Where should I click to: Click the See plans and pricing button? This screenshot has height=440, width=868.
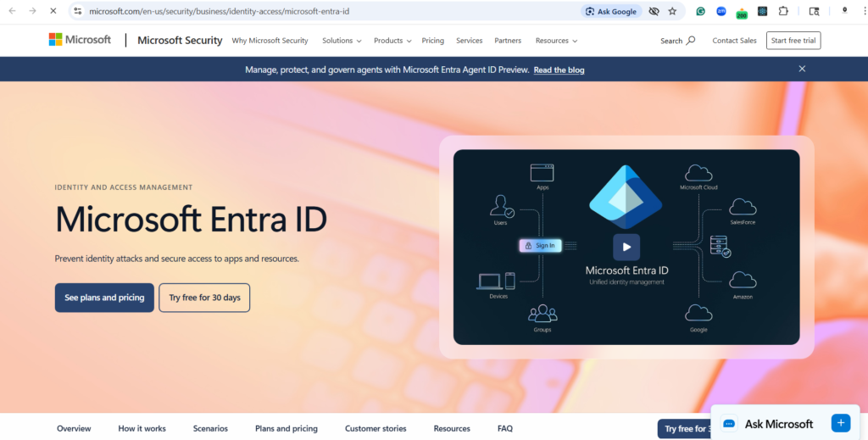tap(104, 298)
